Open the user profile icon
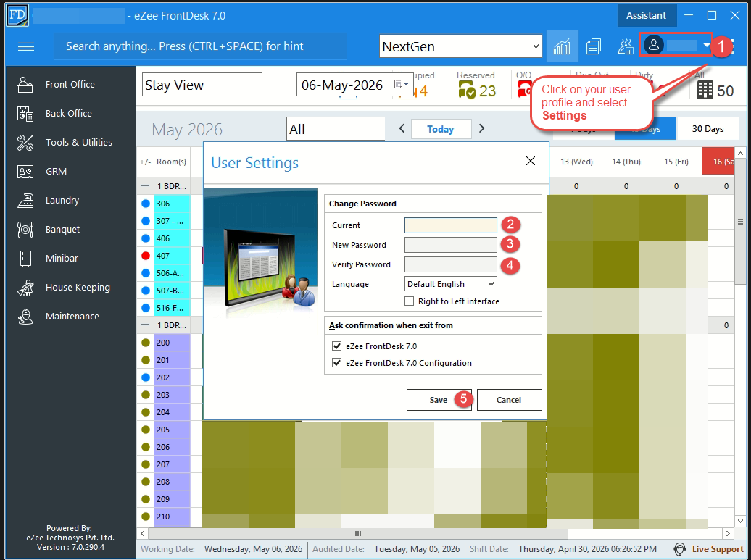 [653, 45]
